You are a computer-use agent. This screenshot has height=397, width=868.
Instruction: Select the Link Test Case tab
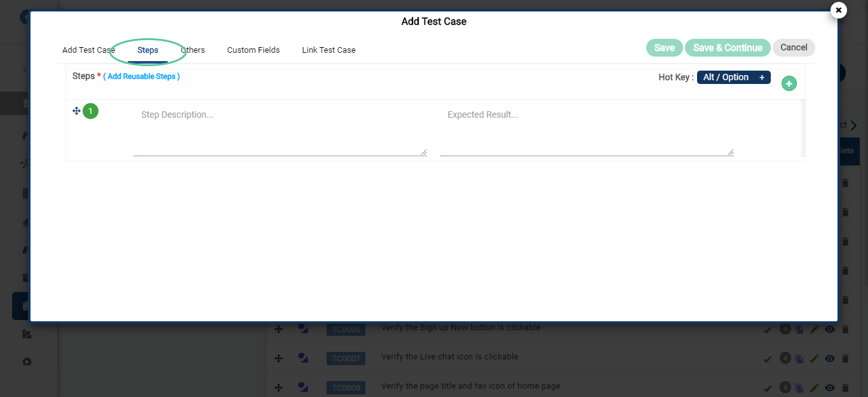329,50
